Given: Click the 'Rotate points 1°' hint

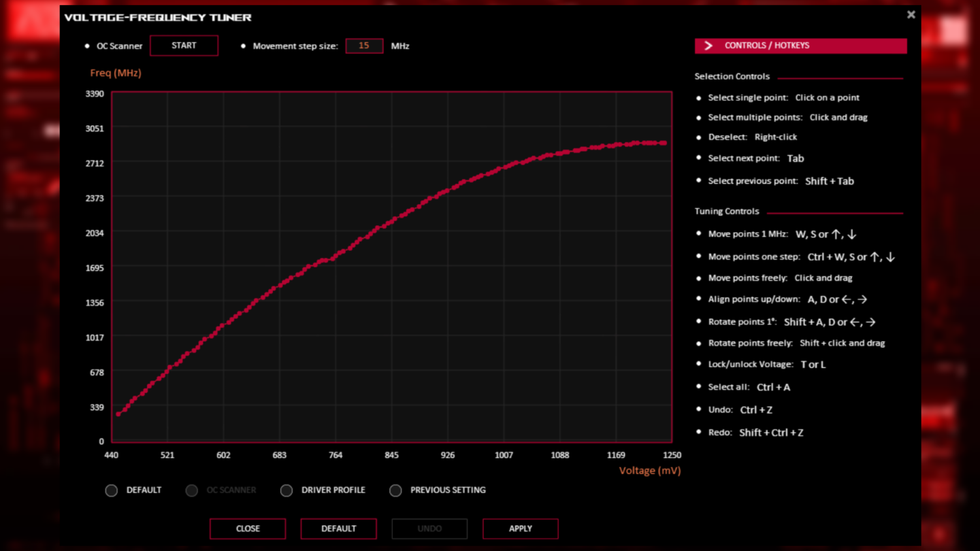Looking at the screenshot, I should tap(792, 322).
